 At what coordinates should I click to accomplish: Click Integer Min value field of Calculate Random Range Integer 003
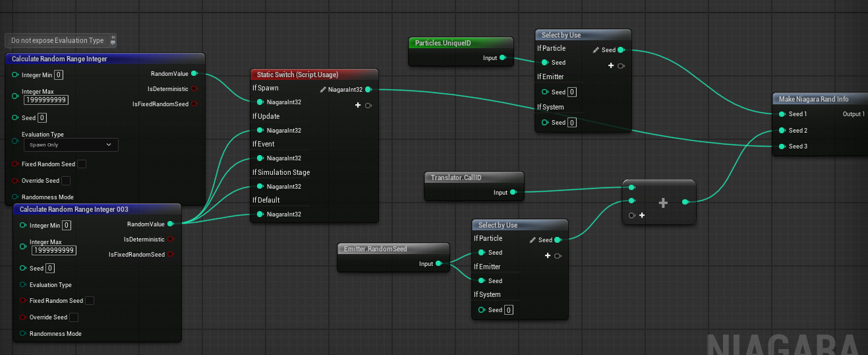click(67, 225)
